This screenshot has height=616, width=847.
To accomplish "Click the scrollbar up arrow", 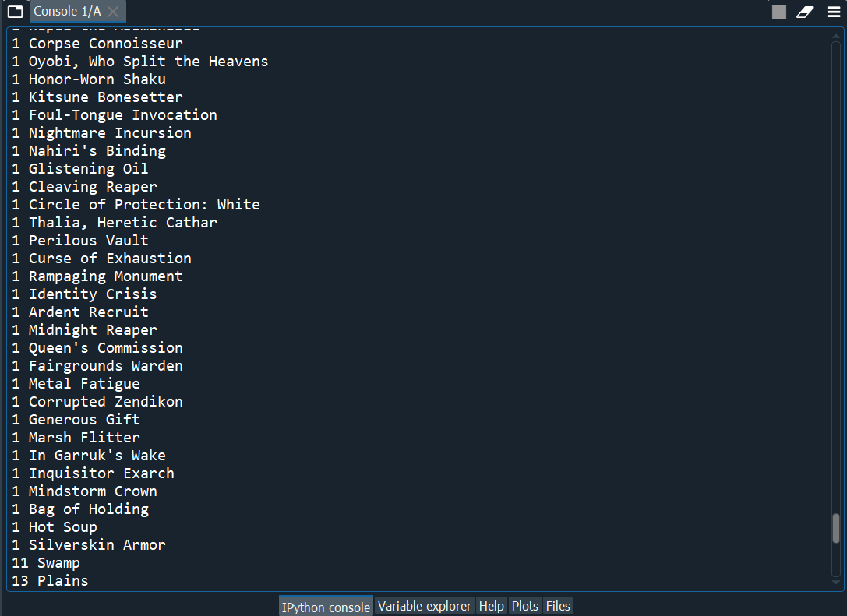I will coord(835,36).
